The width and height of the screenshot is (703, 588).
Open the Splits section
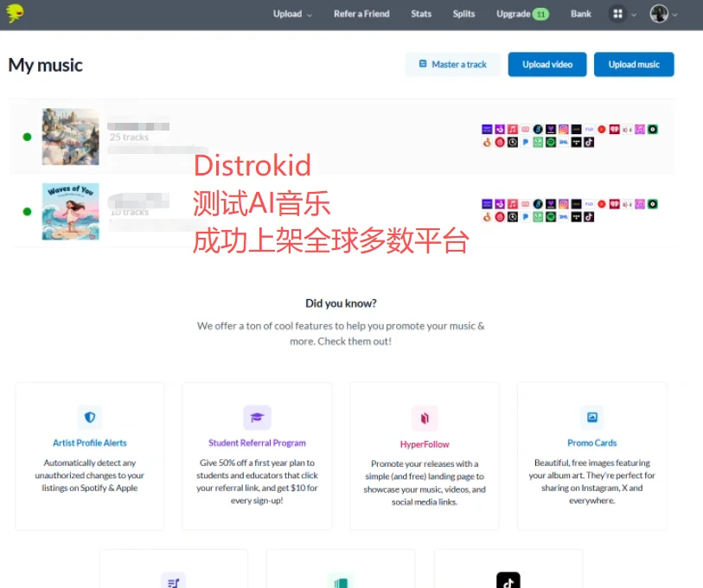pos(463,14)
